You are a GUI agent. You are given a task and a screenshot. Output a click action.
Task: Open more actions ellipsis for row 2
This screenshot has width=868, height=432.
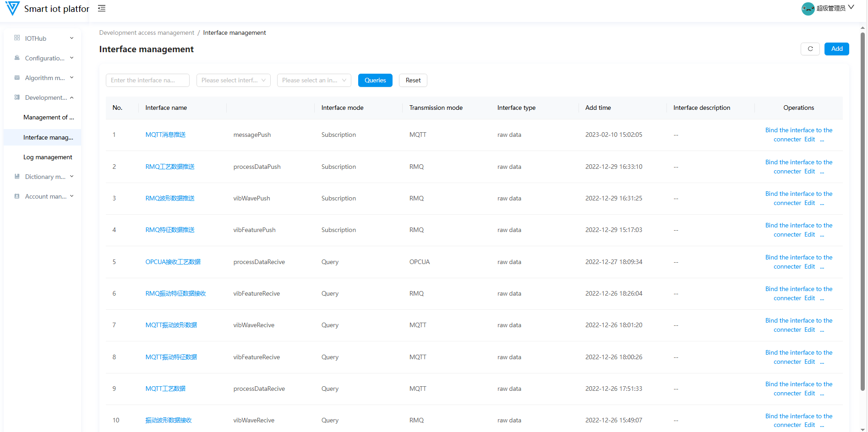[x=822, y=172]
